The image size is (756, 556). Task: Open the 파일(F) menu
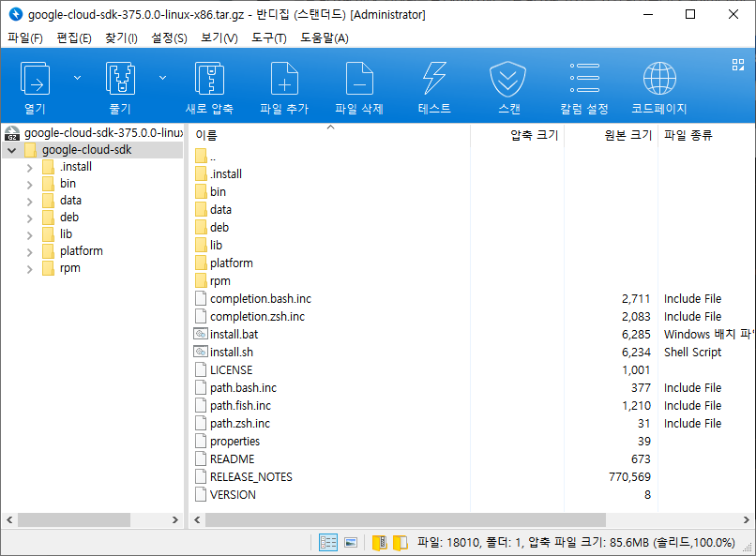[25, 38]
